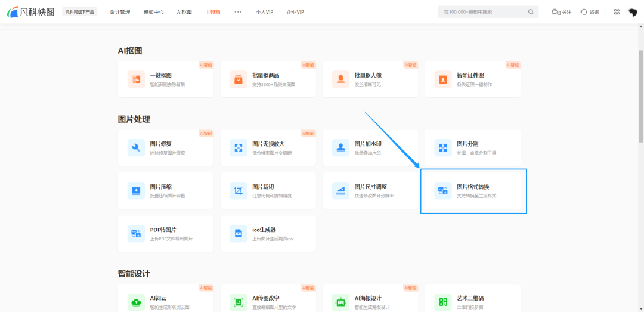Go to AI抠图 nav item
This screenshot has height=312, width=644.
pos(184,12)
